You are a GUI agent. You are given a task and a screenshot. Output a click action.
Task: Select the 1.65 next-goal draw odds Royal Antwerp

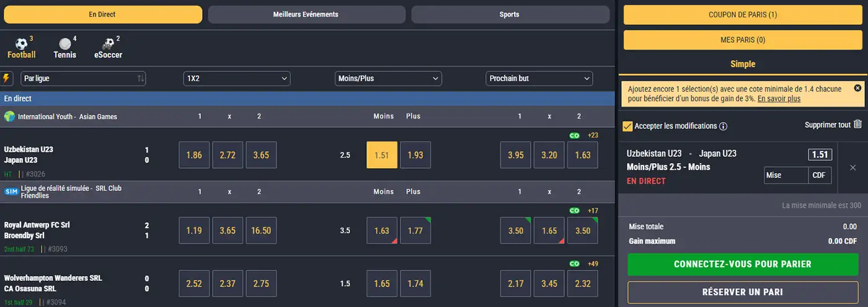pos(549,230)
